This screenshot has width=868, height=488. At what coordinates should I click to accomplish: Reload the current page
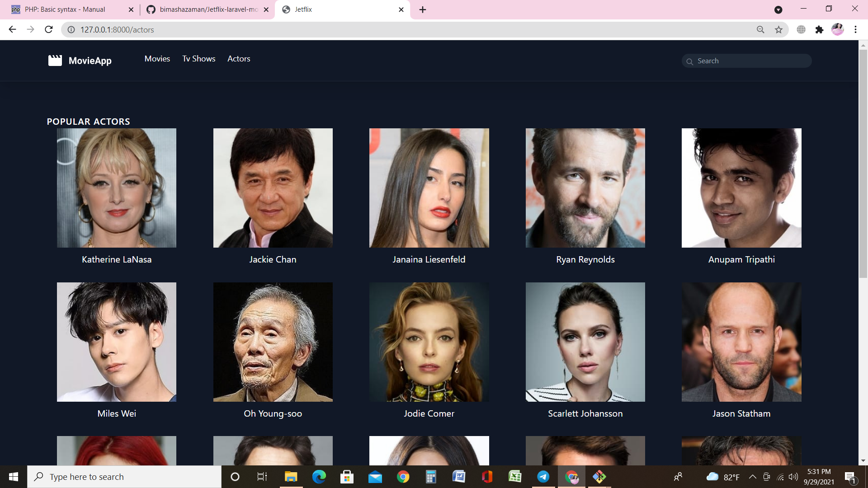coord(49,29)
